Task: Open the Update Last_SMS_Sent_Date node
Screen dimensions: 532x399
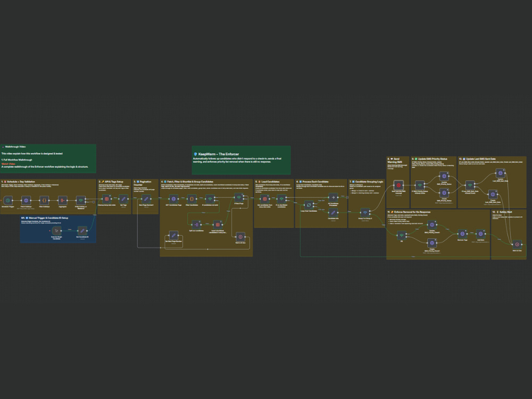Action: pyautogui.click(x=501, y=173)
